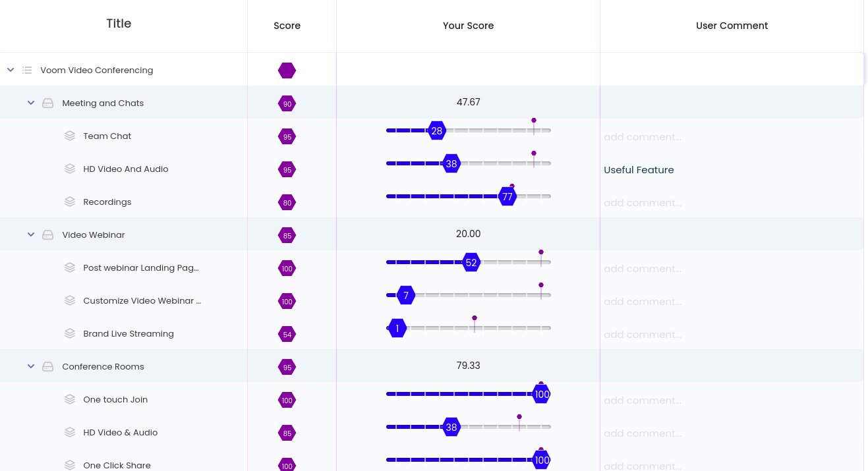This screenshot has height=471, width=868.
Task: Click the layers icon next to Brand Live Streaming
Action: coord(70,333)
